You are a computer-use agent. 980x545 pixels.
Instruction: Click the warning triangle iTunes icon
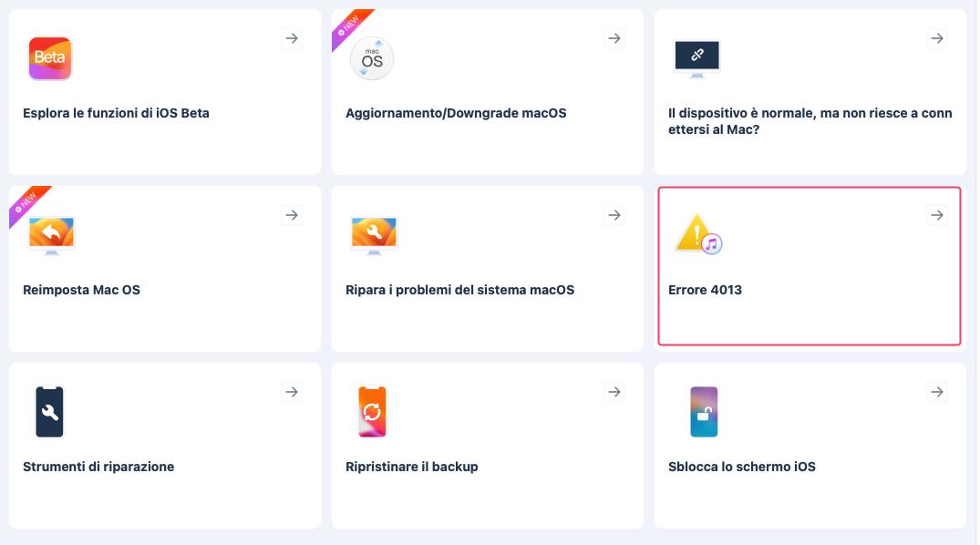click(698, 234)
